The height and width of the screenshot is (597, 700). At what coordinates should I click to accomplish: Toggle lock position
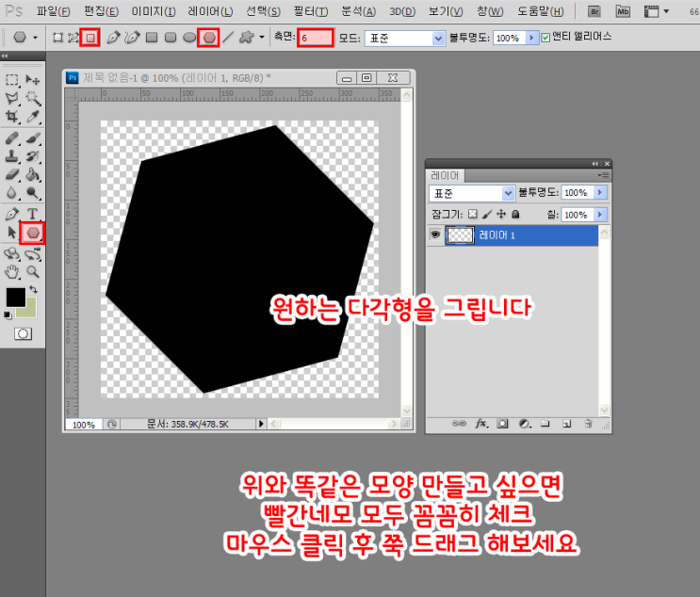[x=501, y=214]
